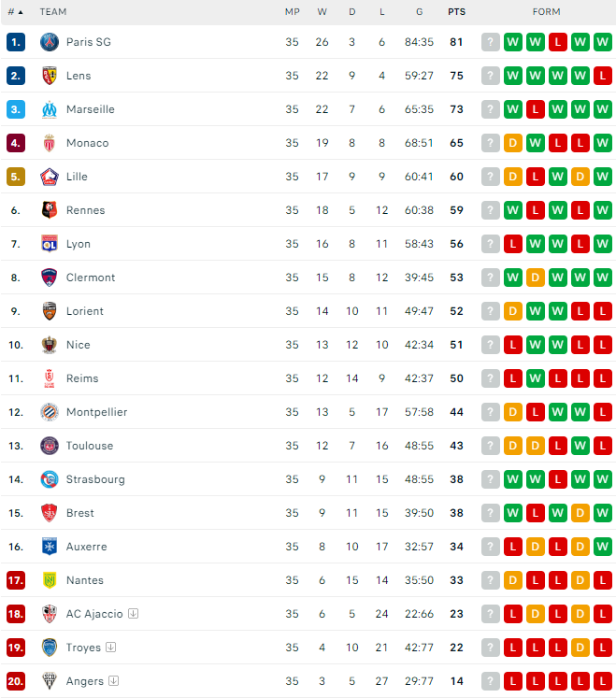Click the Paris SG club crest
This screenshot has height=698, width=616.
(x=50, y=42)
